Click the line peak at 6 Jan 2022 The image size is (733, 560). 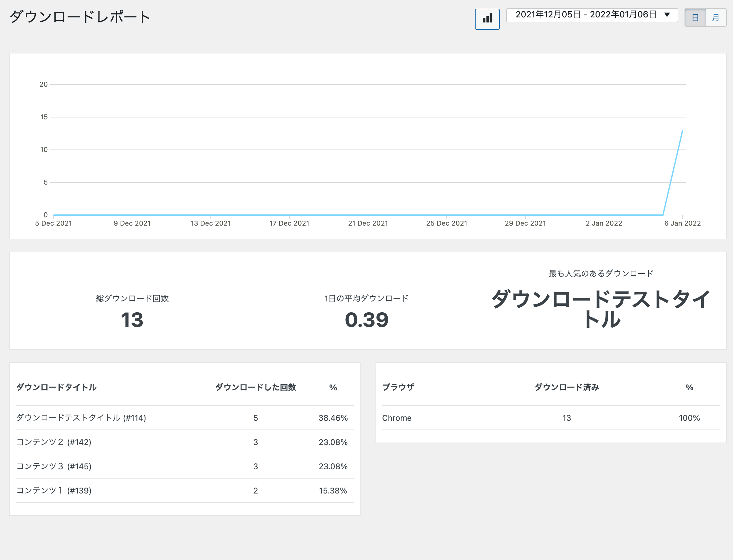tap(682, 131)
